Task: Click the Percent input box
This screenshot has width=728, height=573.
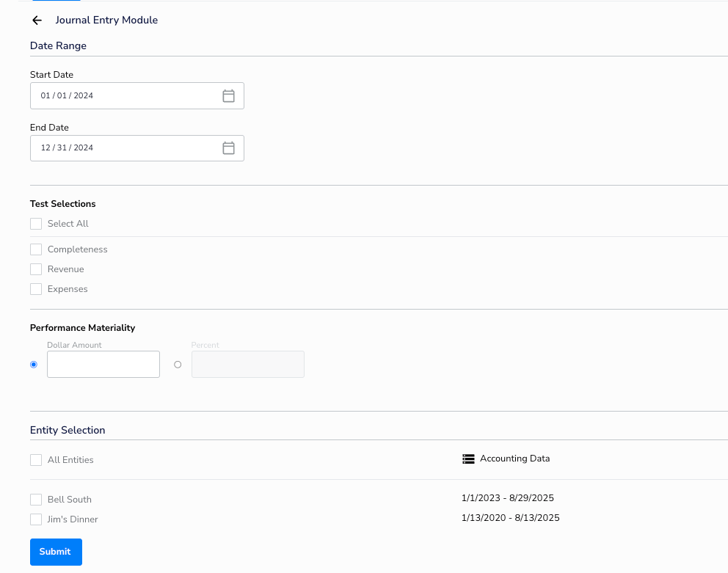Action: pyautogui.click(x=247, y=364)
